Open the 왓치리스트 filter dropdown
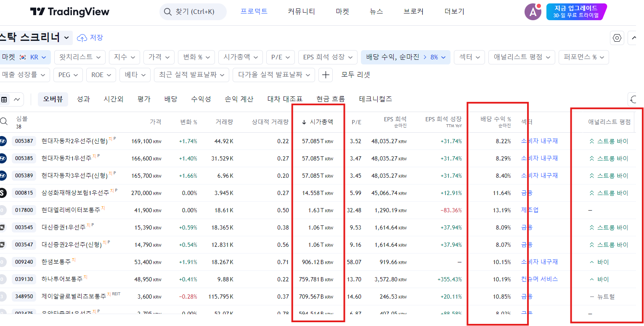 point(80,57)
